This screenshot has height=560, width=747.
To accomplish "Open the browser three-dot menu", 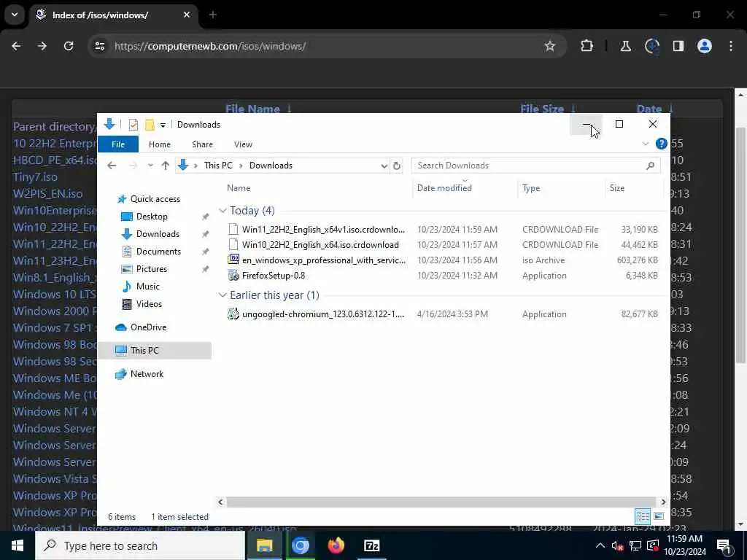I will coord(731,46).
